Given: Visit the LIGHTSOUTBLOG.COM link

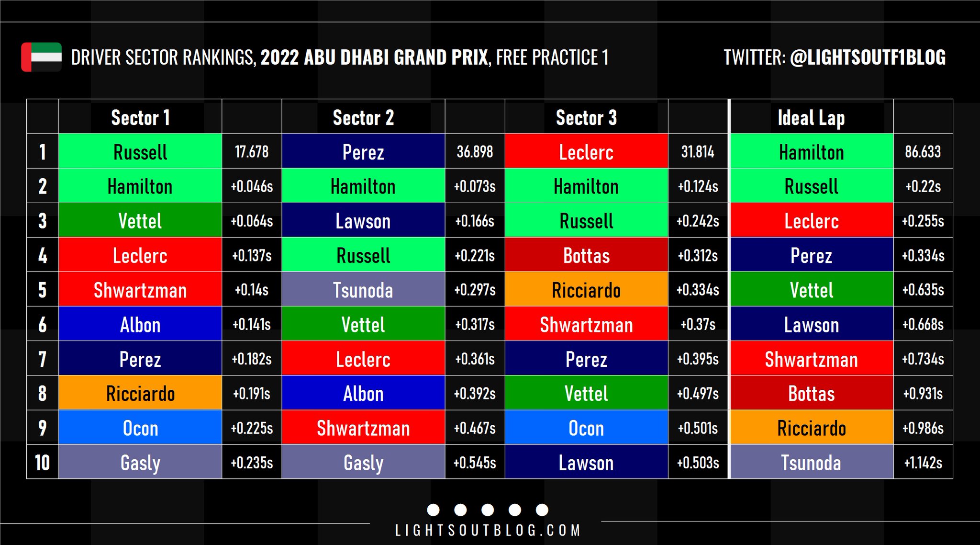Looking at the screenshot, I should tap(488, 531).
